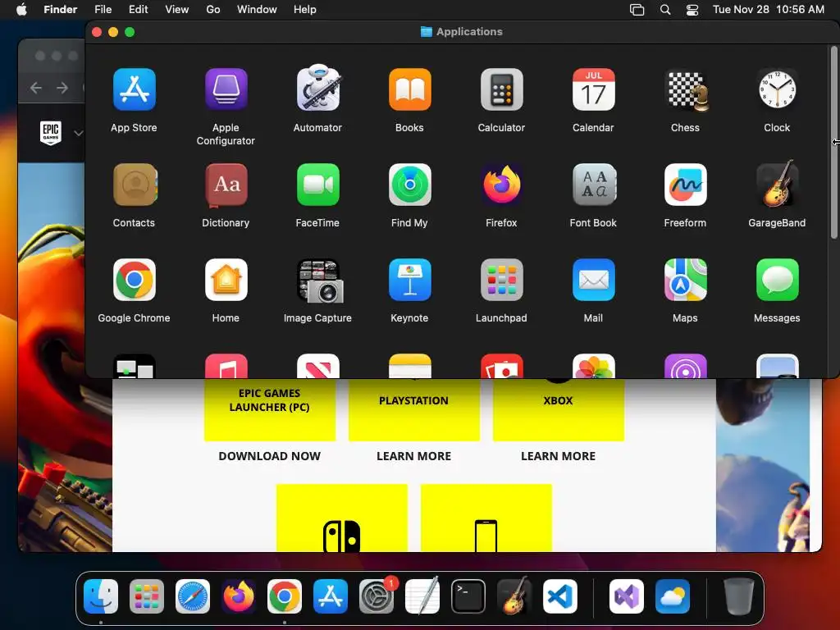Open the Finder menu
This screenshot has width=840, height=630.
click(60, 9)
